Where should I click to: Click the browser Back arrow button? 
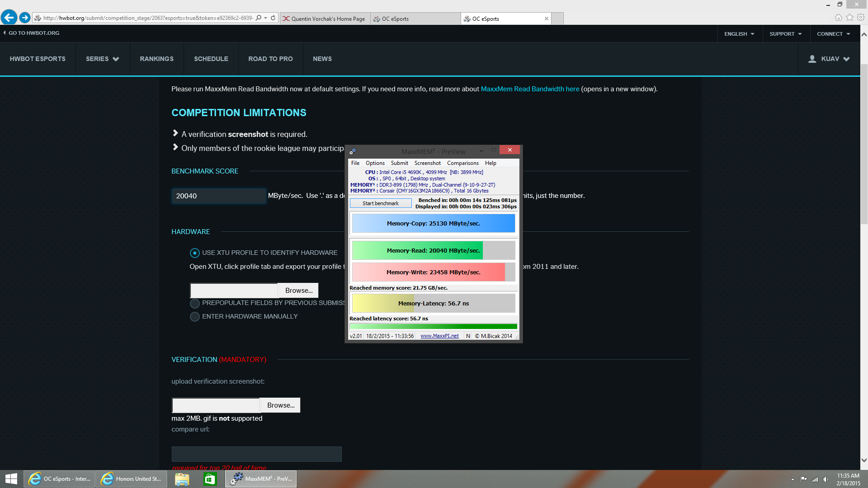[x=9, y=18]
